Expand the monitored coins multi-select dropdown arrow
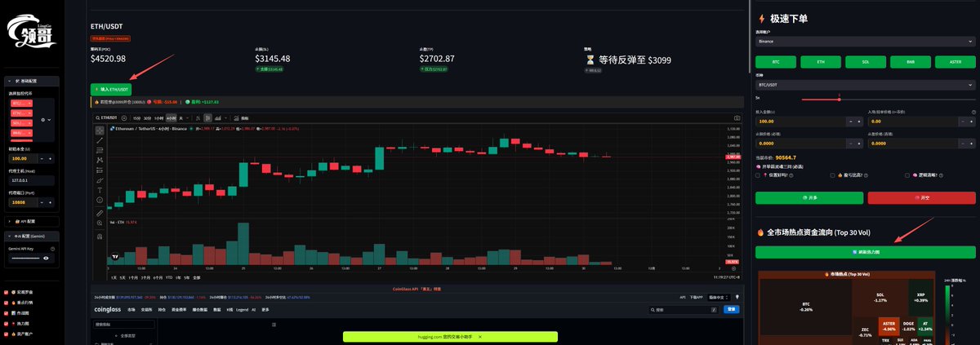The height and width of the screenshot is (345, 980). (x=50, y=120)
